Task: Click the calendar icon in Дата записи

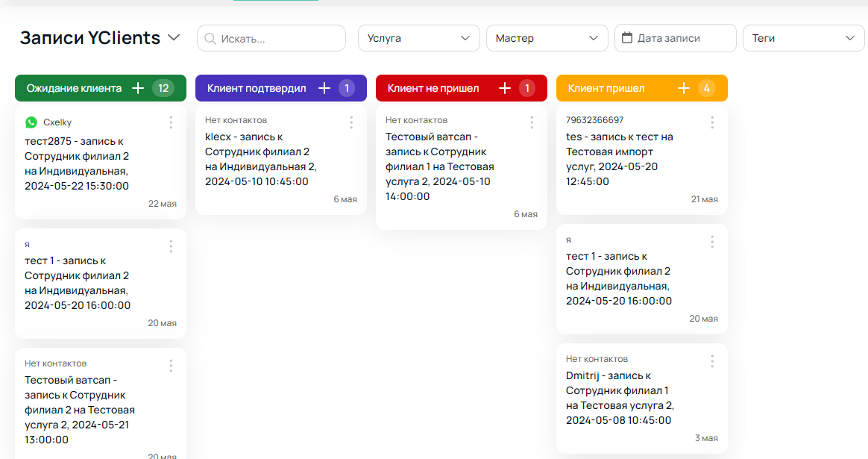Action: tap(627, 38)
